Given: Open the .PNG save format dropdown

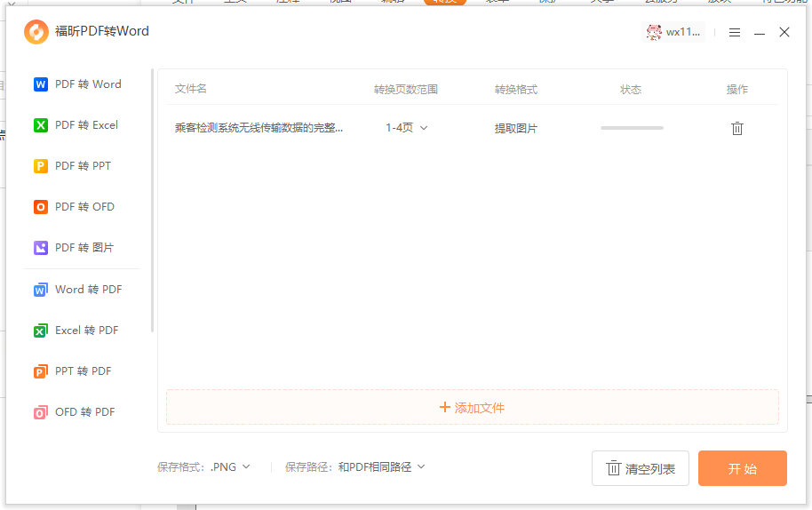Looking at the screenshot, I should click(231, 466).
